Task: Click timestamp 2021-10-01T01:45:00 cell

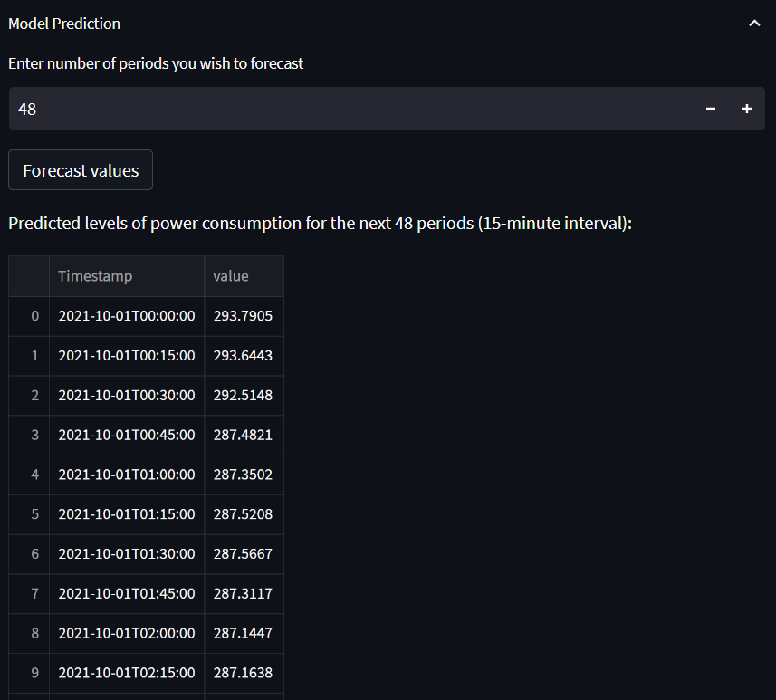Action: (126, 594)
